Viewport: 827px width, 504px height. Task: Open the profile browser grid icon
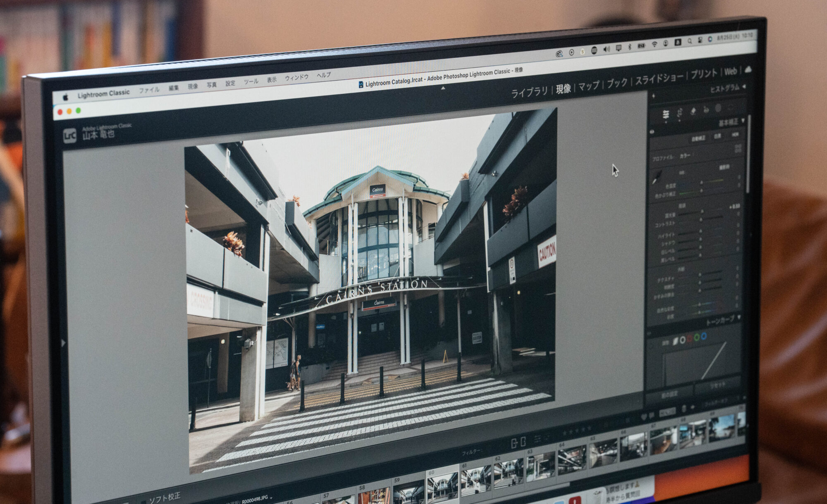[738, 148]
